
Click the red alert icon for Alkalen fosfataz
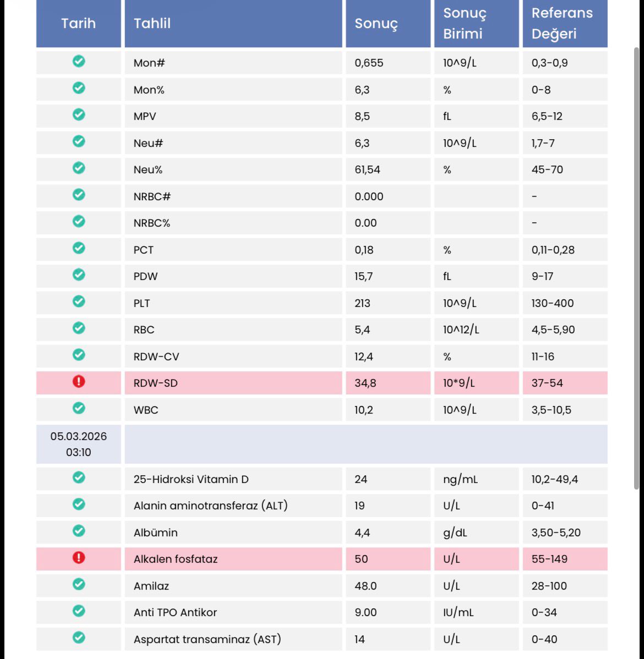pyautogui.click(x=79, y=558)
